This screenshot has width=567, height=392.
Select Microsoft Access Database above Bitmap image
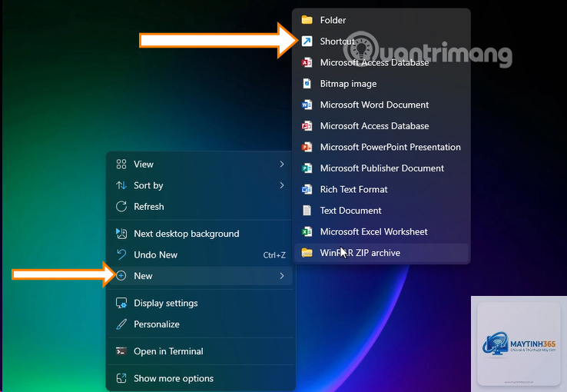[x=381, y=62]
